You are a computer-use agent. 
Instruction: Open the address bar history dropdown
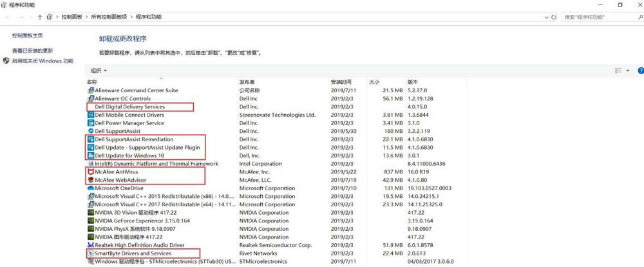tap(546, 17)
